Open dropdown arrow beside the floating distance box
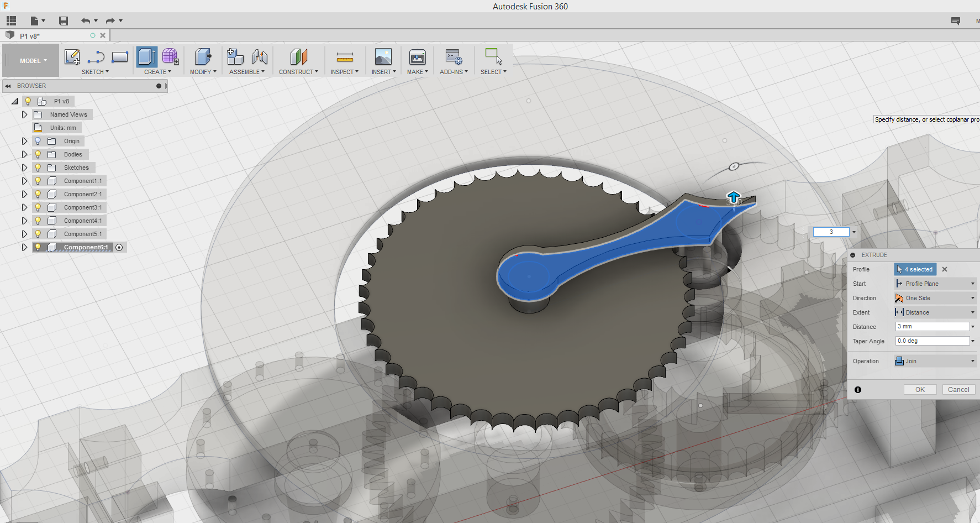980x523 pixels. pos(854,232)
